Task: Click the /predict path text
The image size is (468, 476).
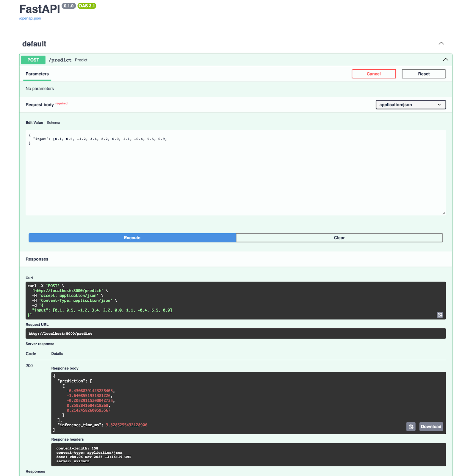Action: [60, 60]
